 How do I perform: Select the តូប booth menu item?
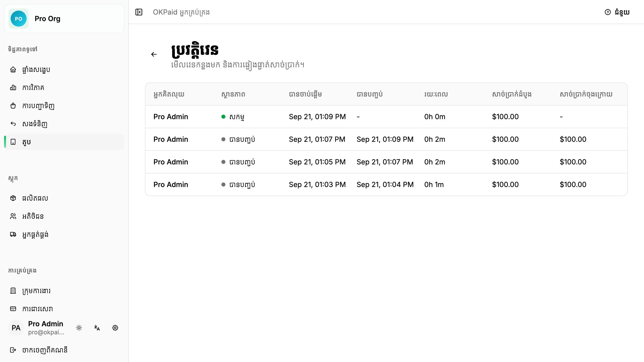pyautogui.click(x=64, y=142)
